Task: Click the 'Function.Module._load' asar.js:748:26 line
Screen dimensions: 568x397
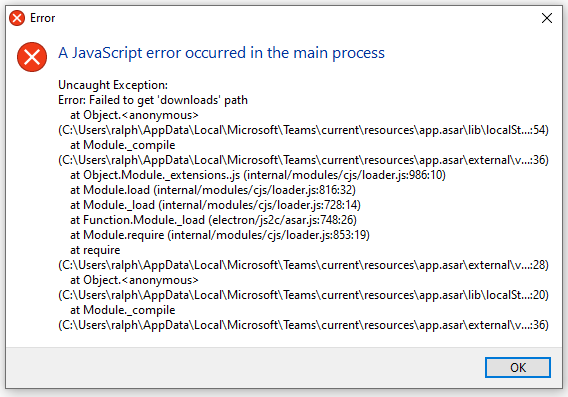Action: (x=213, y=220)
